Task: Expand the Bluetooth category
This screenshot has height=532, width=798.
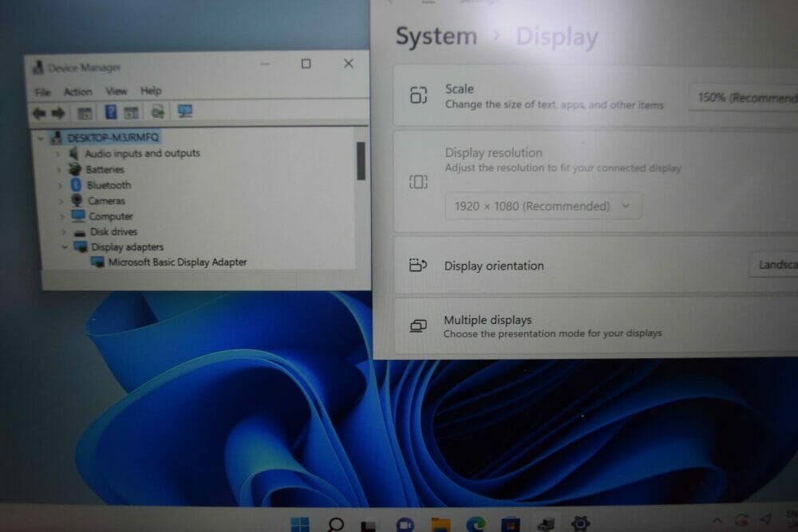Action: click(60, 186)
